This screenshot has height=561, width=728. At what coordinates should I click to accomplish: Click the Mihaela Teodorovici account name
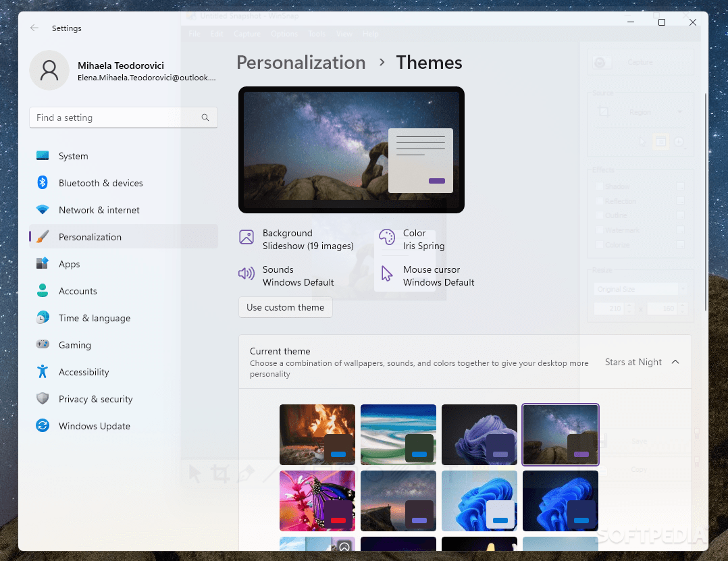(x=121, y=65)
